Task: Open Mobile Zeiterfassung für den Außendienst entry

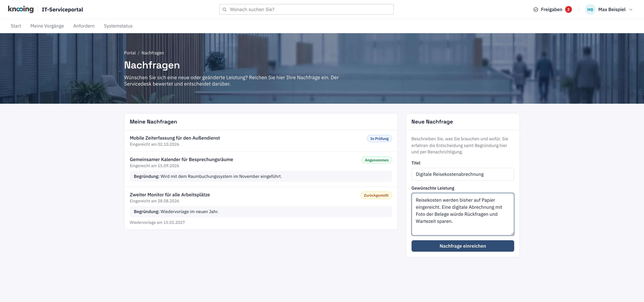Action: (175, 138)
